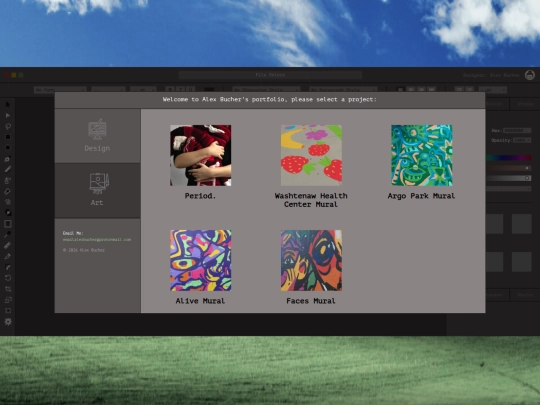The width and height of the screenshot is (540, 405).
Task: Open the Washtenaw Health Center Mural thumbnail
Action: [x=311, y=155]
